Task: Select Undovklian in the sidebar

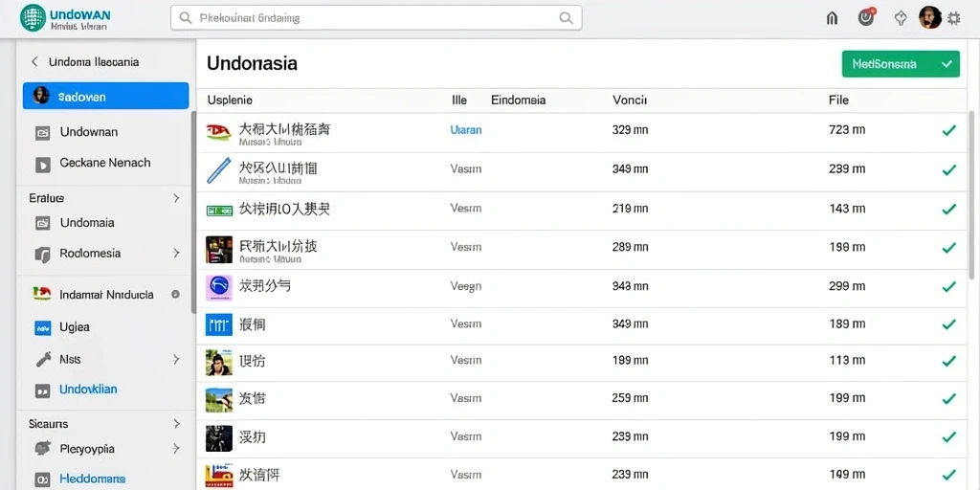Action: point(88,390)
